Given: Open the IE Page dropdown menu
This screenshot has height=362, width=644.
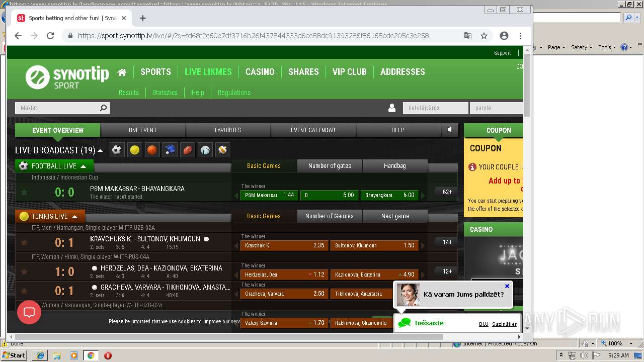Looking at the screenshot, I should point(556,47).
